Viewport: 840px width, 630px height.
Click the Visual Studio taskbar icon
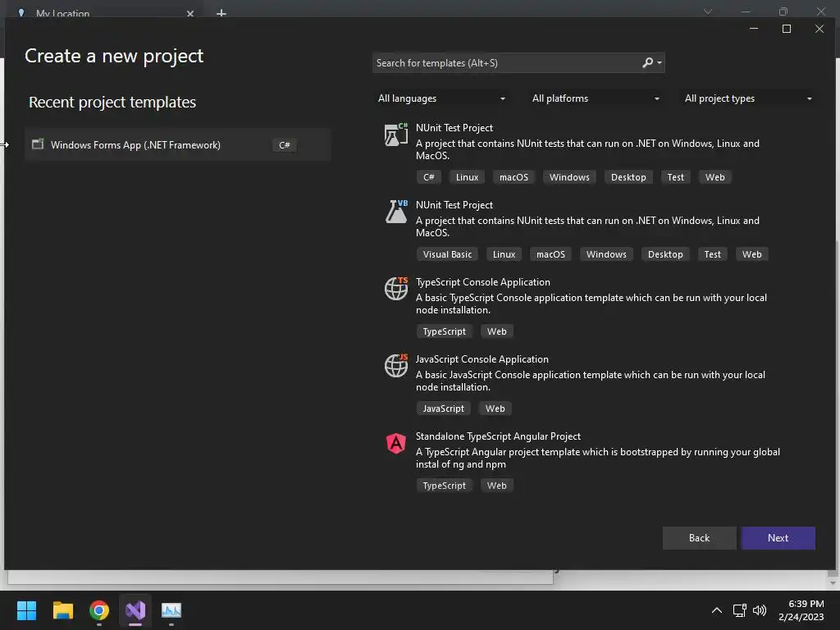coord(135,610)
